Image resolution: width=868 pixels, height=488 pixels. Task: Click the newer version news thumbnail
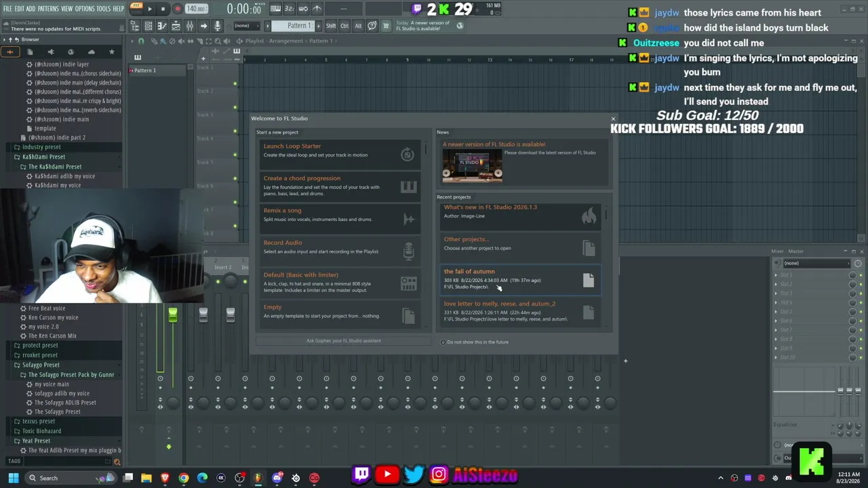[473, 165]
